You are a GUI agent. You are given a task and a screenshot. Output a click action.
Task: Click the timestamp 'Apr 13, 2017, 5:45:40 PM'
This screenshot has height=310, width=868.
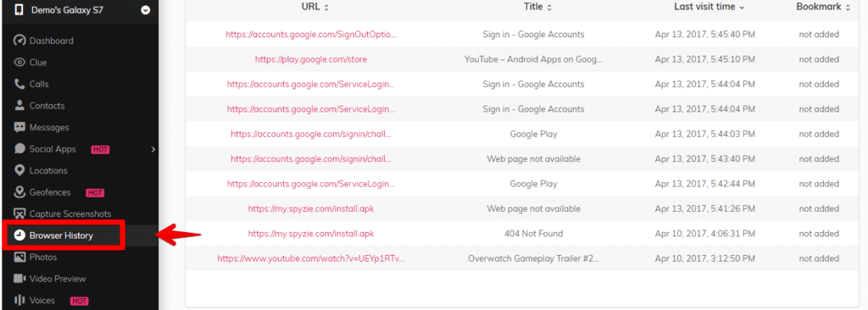(x=705, y=35)
